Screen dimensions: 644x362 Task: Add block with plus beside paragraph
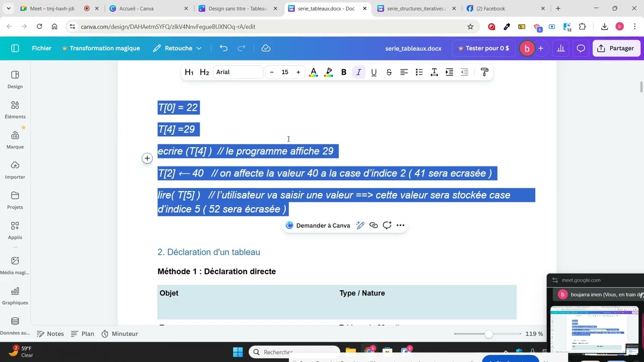[147, 158]
